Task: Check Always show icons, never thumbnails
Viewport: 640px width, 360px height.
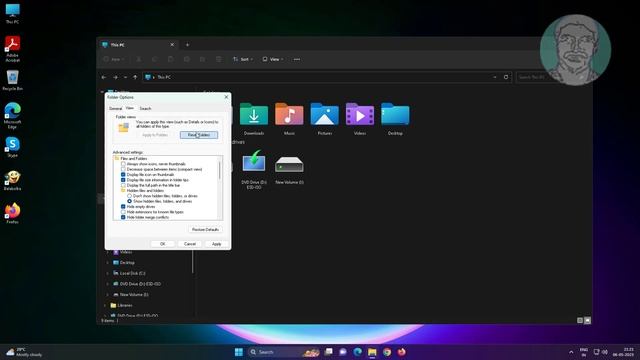Action: 123,164
